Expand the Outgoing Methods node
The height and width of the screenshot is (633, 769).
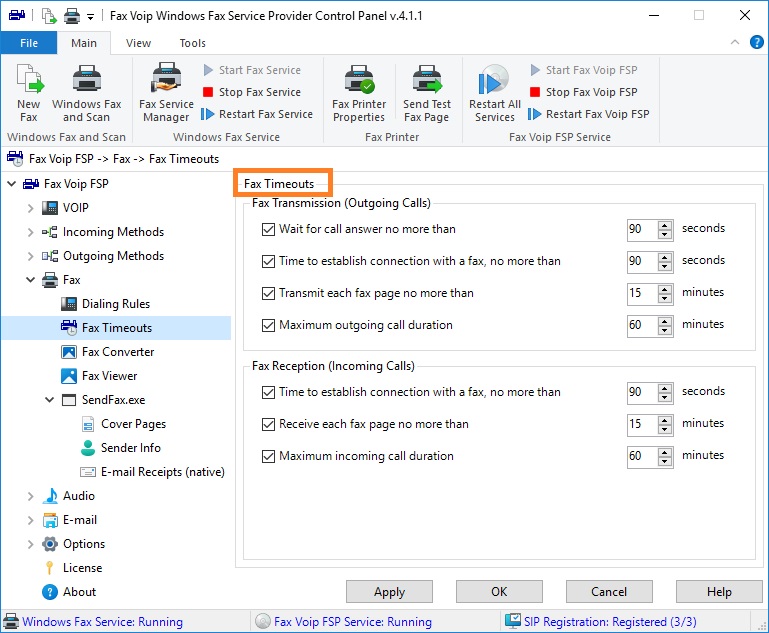pos(30,256)
